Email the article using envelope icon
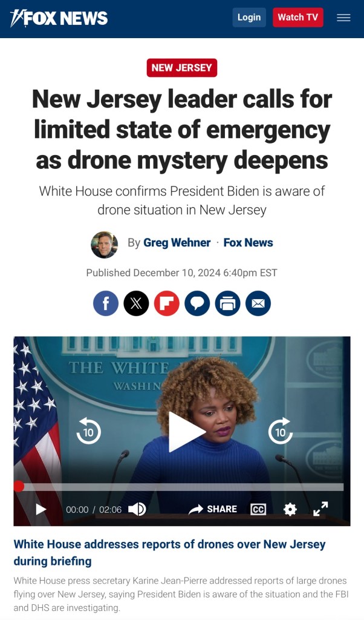The width and height of the screenshot is (364, 620). click(258, 303)
